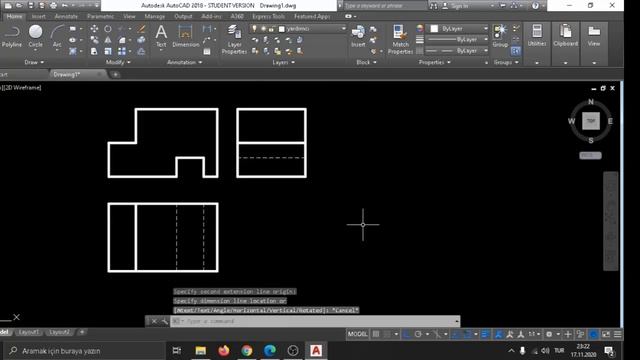Toggle the layer freeze sun icon
This screenshot has height=360, width=640.
(x=263, y=29)
